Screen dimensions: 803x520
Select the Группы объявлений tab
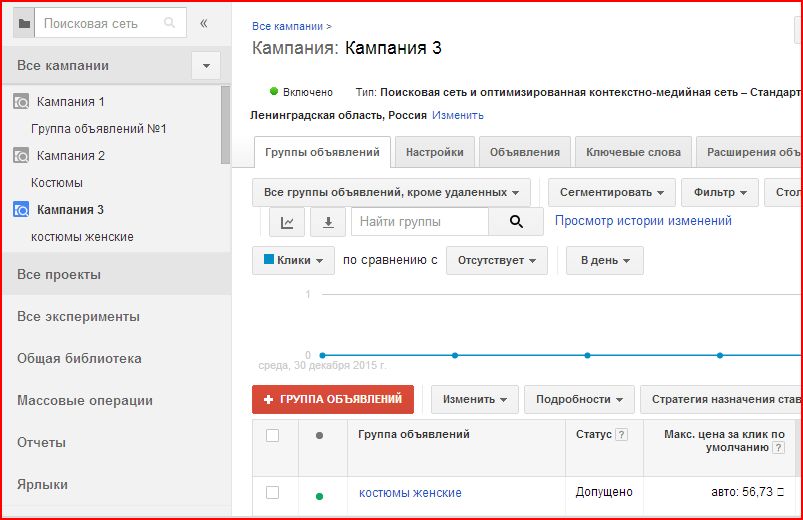click(322, 152)
